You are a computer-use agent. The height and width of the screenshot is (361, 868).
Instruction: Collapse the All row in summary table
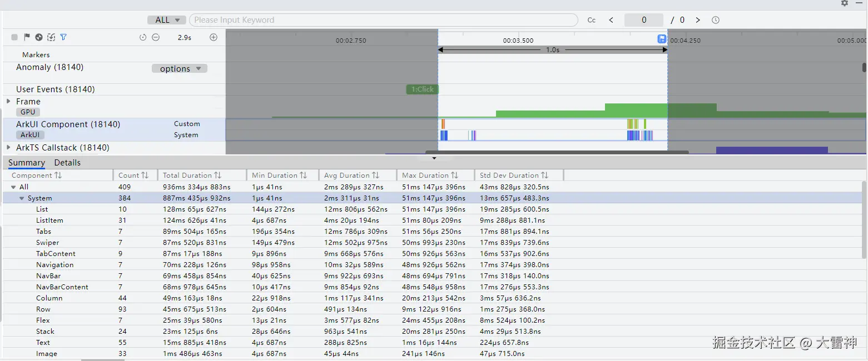pos(14,187)
